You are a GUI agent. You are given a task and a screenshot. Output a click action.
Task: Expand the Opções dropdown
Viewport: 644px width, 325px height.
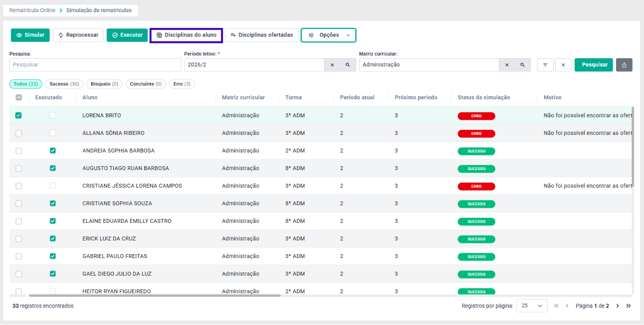328,35
